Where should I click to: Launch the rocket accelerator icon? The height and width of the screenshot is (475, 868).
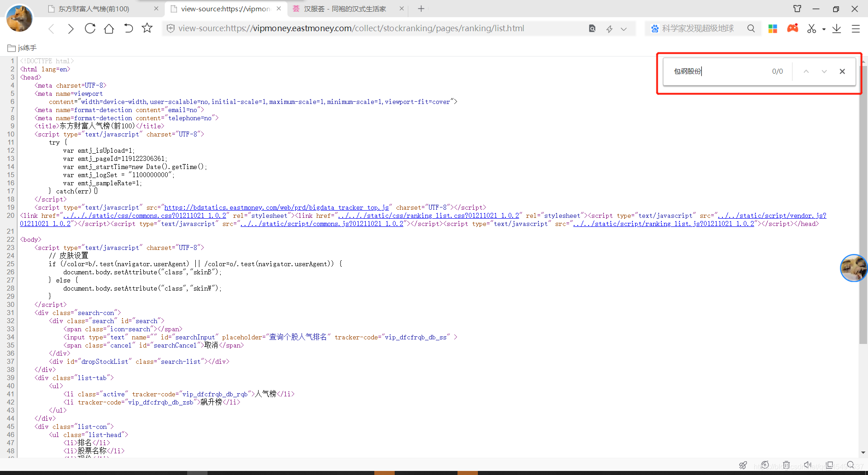pos(743,465)
